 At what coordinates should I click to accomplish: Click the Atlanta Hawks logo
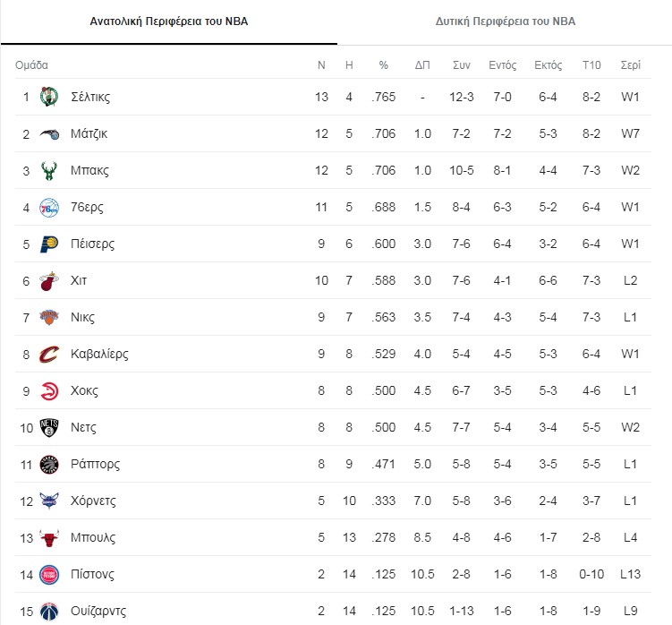(x=49, y=390)
